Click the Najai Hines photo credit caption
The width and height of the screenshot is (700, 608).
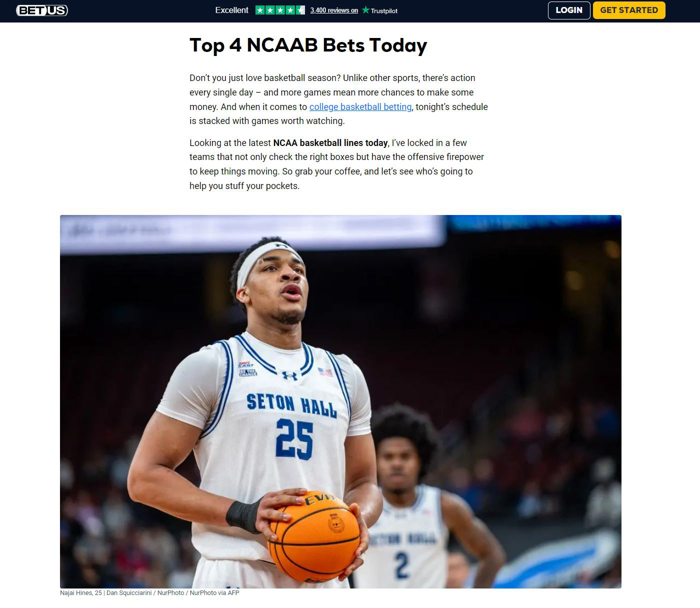tap(149, 593)
